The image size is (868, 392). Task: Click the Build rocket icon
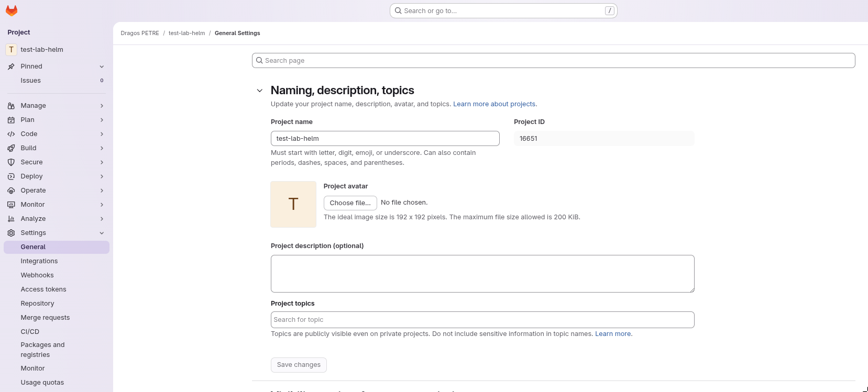[11, 148]
